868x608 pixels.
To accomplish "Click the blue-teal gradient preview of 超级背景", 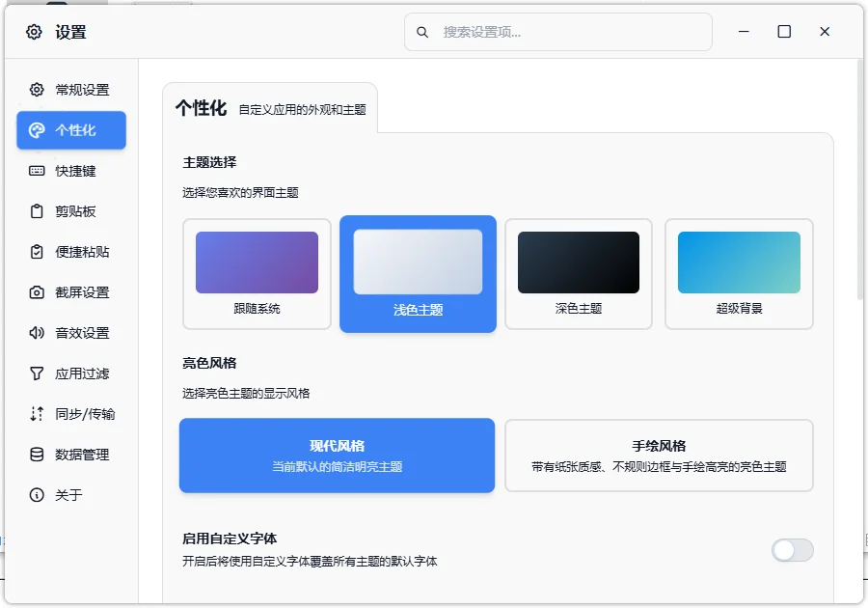I will (739, 263).
